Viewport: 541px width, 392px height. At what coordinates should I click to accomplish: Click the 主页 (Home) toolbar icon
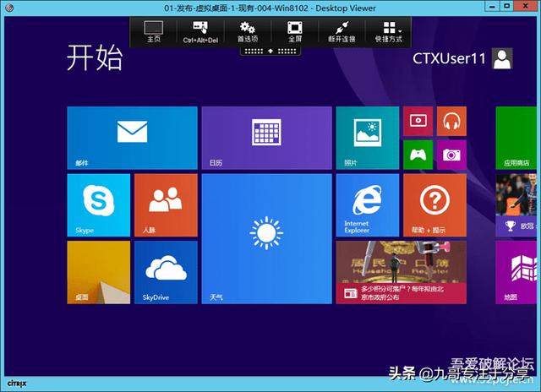tap(154, 32)
